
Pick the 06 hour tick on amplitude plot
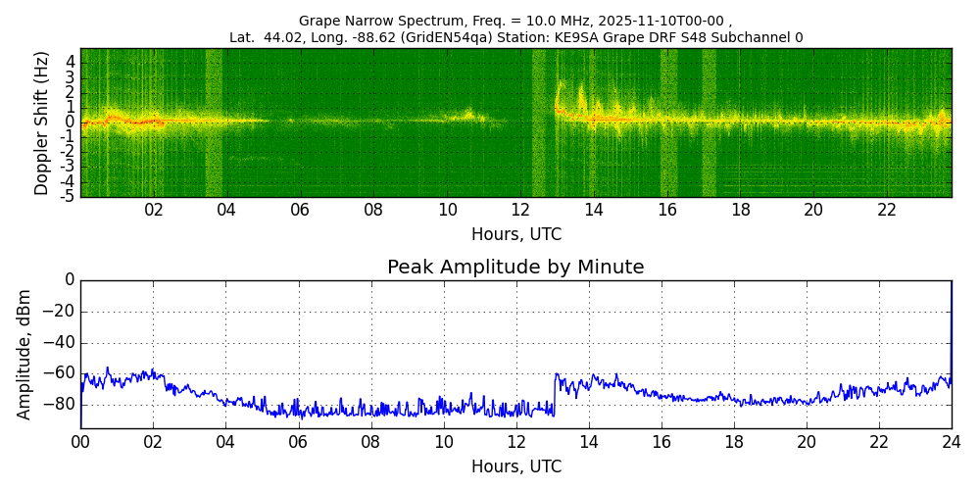click(298, 441)
